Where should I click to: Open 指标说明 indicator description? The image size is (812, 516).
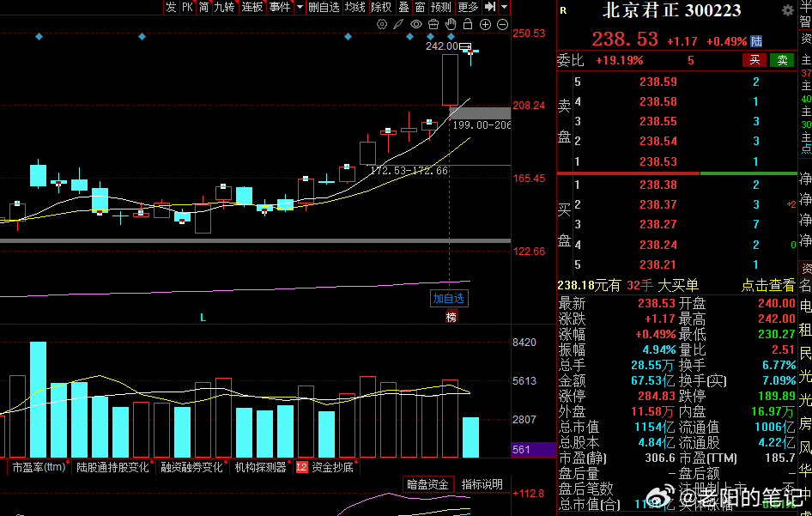[482, 484]
